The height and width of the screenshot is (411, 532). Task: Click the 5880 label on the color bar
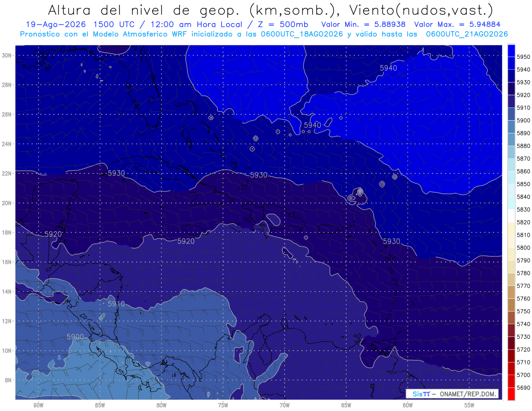(x=524, y=146)
